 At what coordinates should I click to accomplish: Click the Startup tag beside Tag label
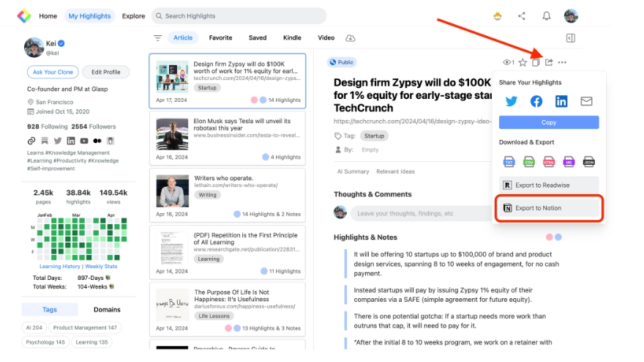[x=374, y=136]
